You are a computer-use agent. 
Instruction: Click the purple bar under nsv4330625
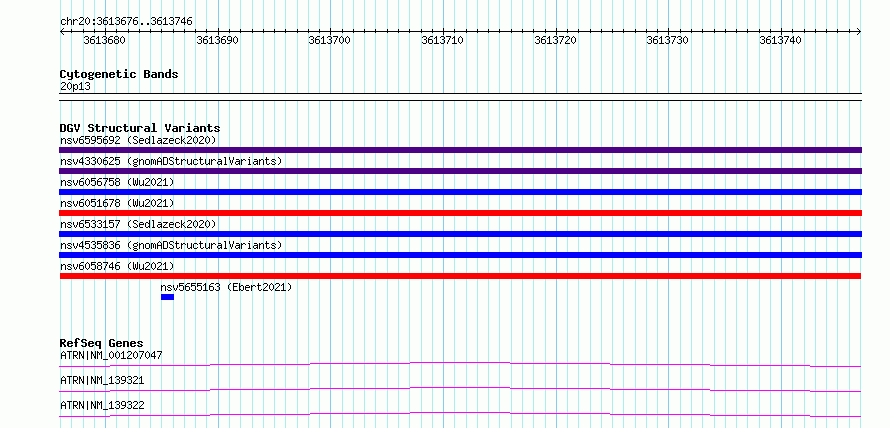[460, 171]
